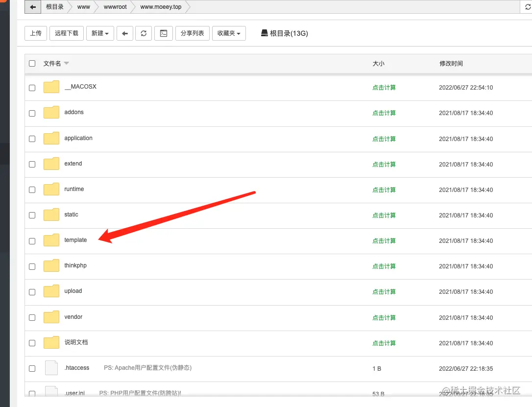Open the runtime folder icon
The width and height of the screenshot is (532, 407).
(x=51, y=189)
